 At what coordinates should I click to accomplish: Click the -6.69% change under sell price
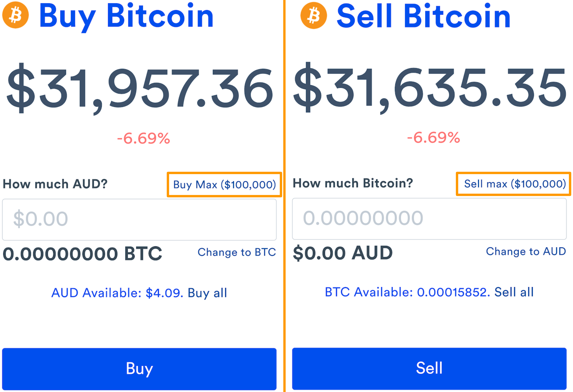(x=433, y=138)
